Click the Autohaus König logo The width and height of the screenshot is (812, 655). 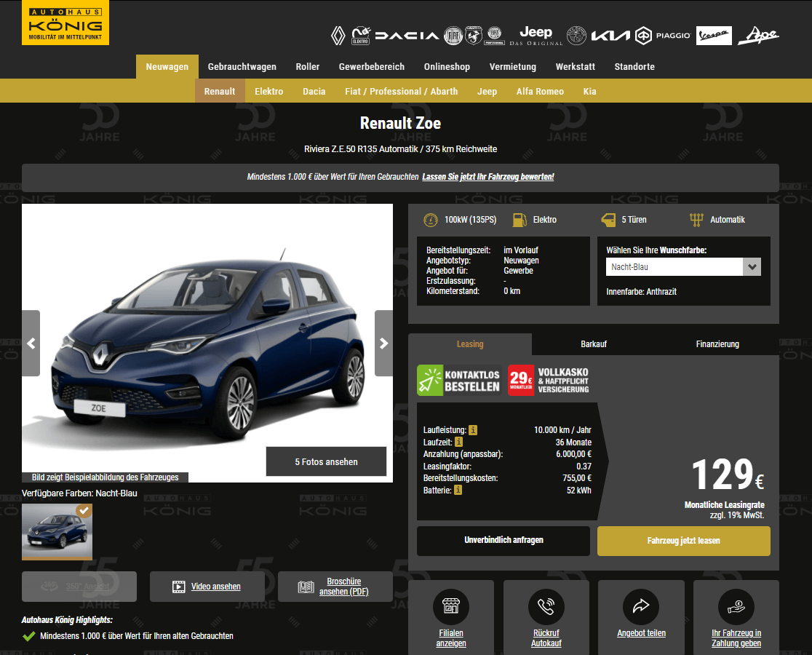tap(65, 23)
